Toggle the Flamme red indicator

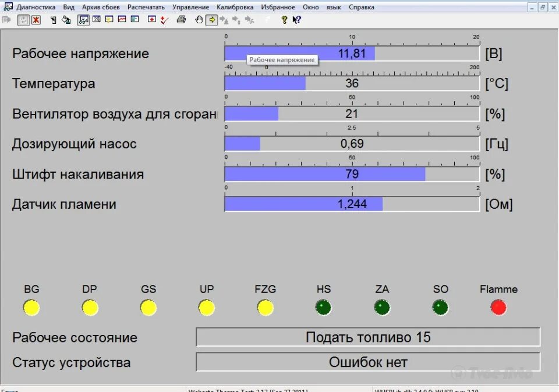click(x=498, y=307)
